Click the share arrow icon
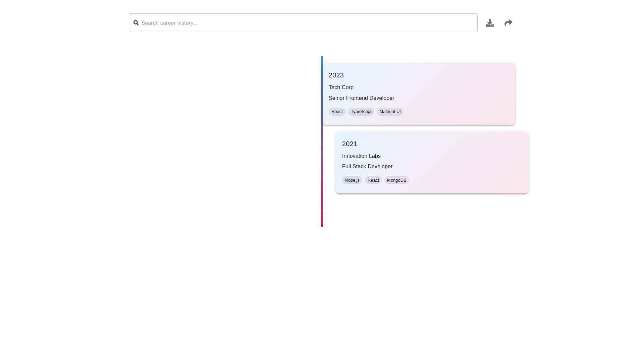The width and height of the screenshot is (644, 362). tap(508, 22)
